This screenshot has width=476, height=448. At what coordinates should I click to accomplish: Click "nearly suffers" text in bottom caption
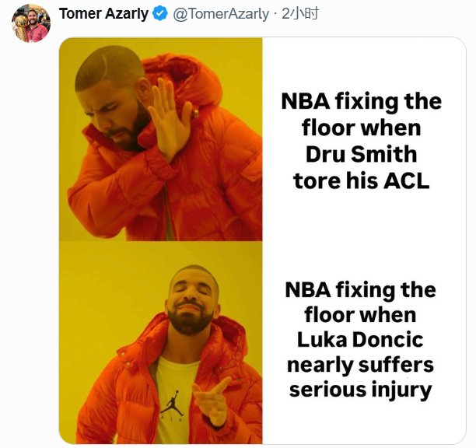360,364
